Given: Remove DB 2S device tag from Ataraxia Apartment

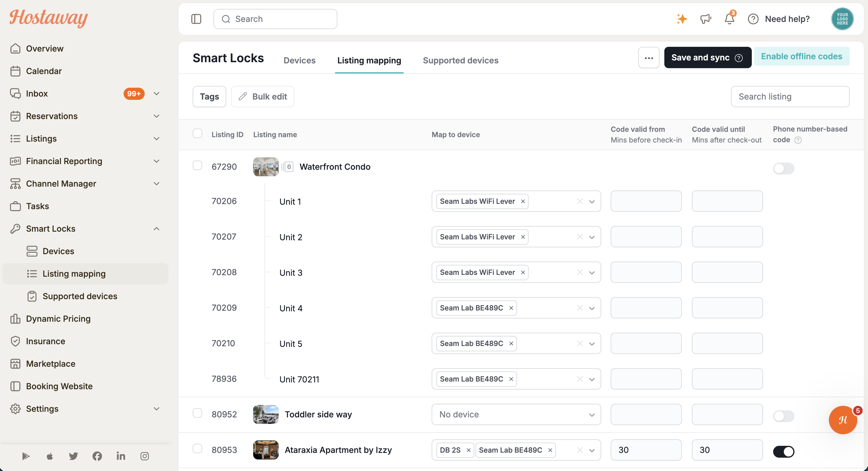Looking at the screenshot, I should tap(468, 450).
